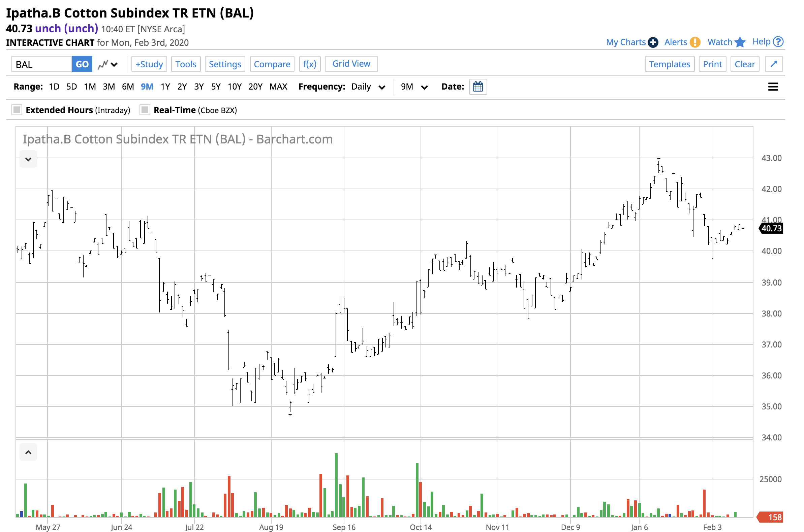
Task: Click the expand chart arrow icon
Action: tap(773, 64)
